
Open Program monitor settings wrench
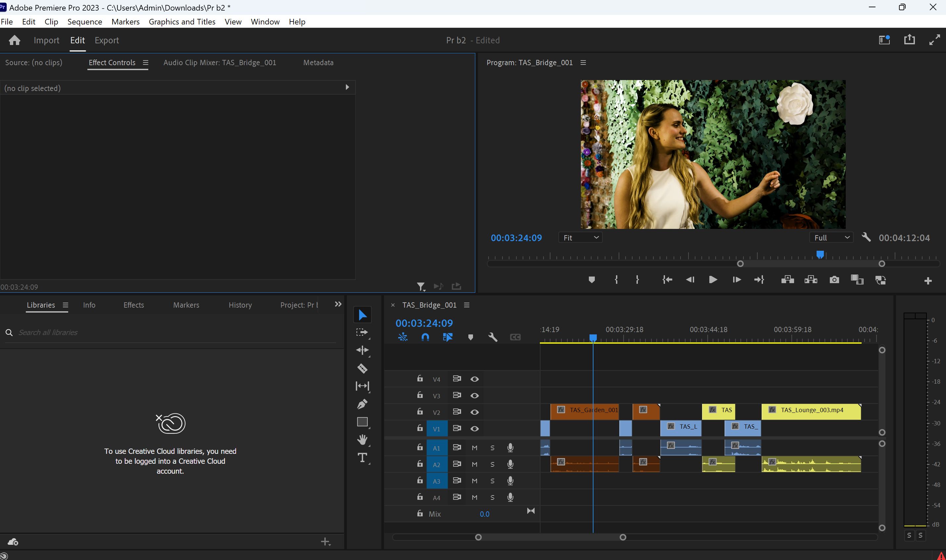click(866, 237)
